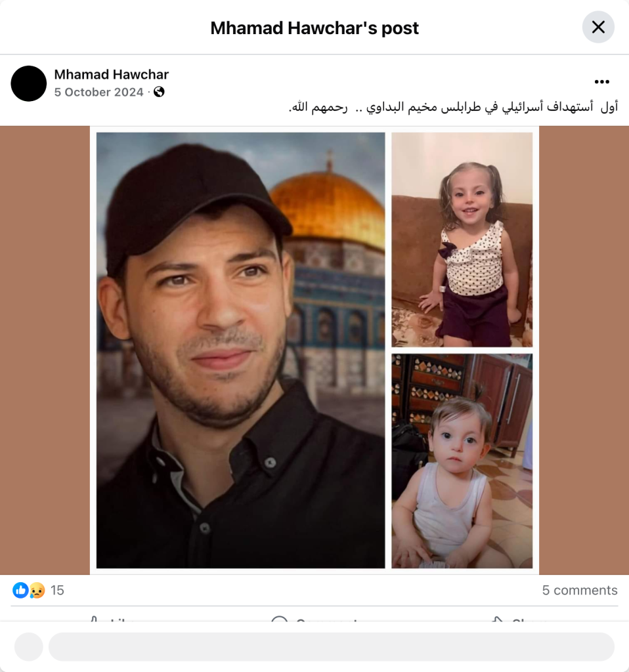This screenshot has width=629, height=672.
Task: Open the large photo of man in cap
Action: [x=240, y=350]
